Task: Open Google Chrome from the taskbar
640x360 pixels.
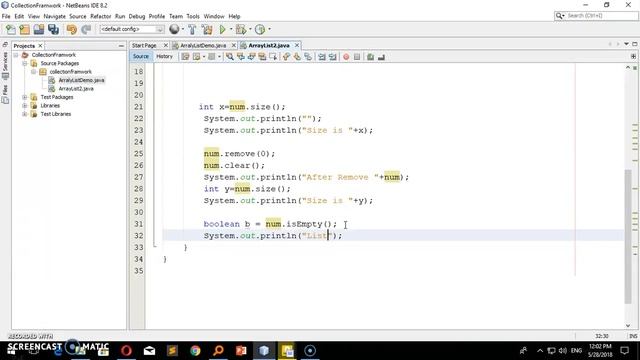Action: pos(195,351)
